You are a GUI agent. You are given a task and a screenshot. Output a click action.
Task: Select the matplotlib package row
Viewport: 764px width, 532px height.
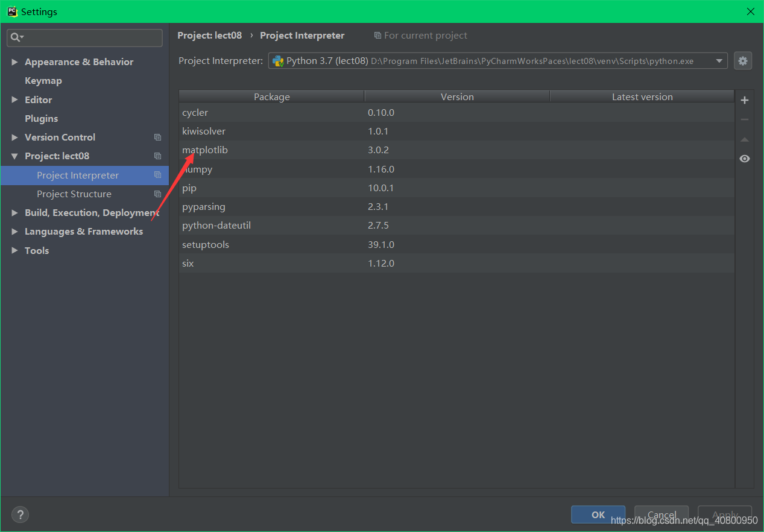(x=456, y=150)
